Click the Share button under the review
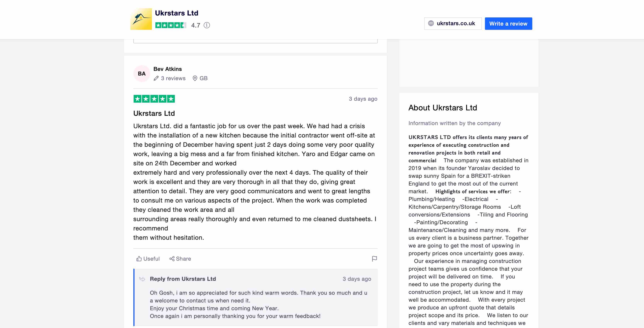 [180, 259]
